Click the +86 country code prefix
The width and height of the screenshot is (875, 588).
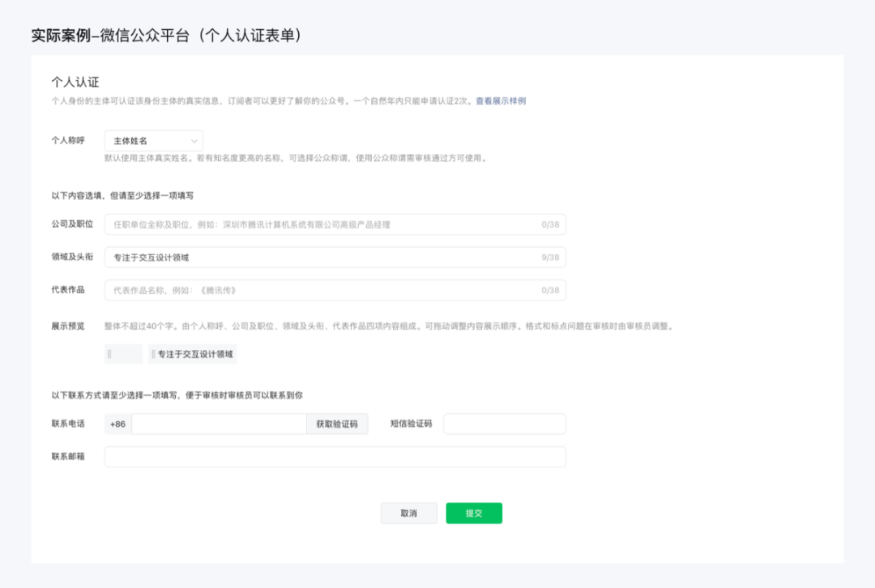[117, 424]
